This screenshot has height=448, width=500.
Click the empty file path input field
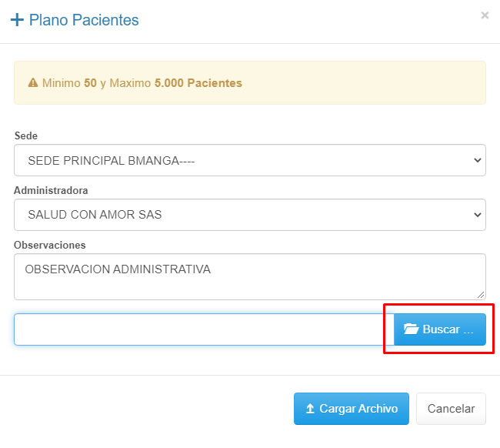click(204, 329)
